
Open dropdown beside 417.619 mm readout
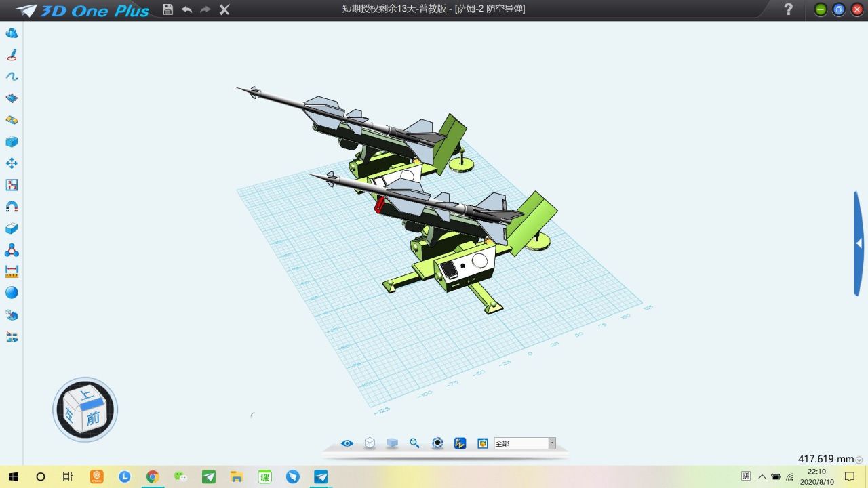coord(859,460)
